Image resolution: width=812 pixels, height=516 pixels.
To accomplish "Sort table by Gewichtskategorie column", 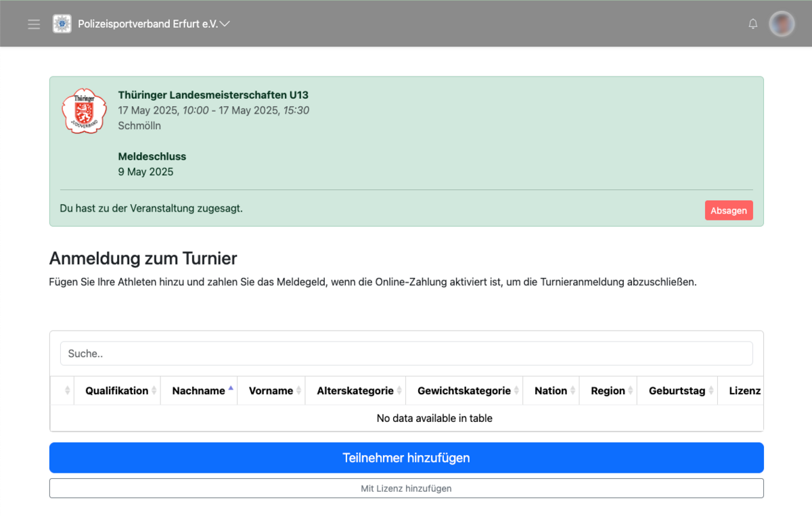I will [x=464, y=391].
